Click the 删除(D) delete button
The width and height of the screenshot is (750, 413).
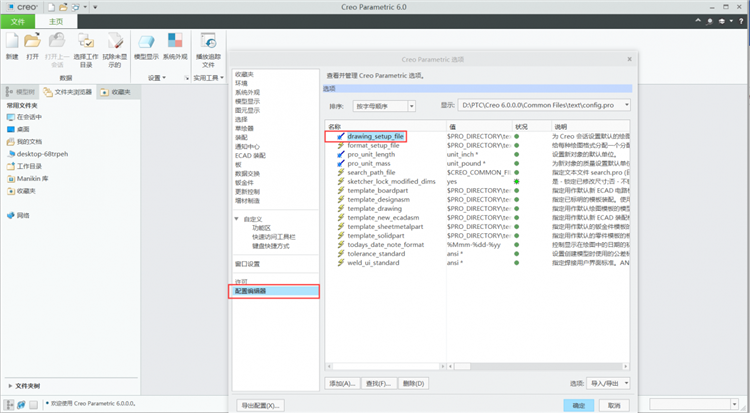tap(413, 383)
